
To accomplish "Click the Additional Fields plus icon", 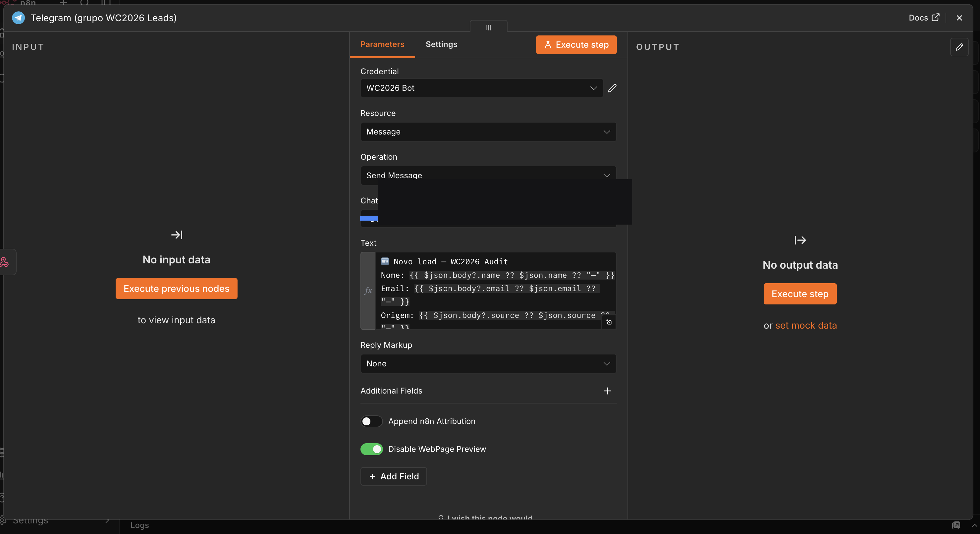I will coord(607,391).
